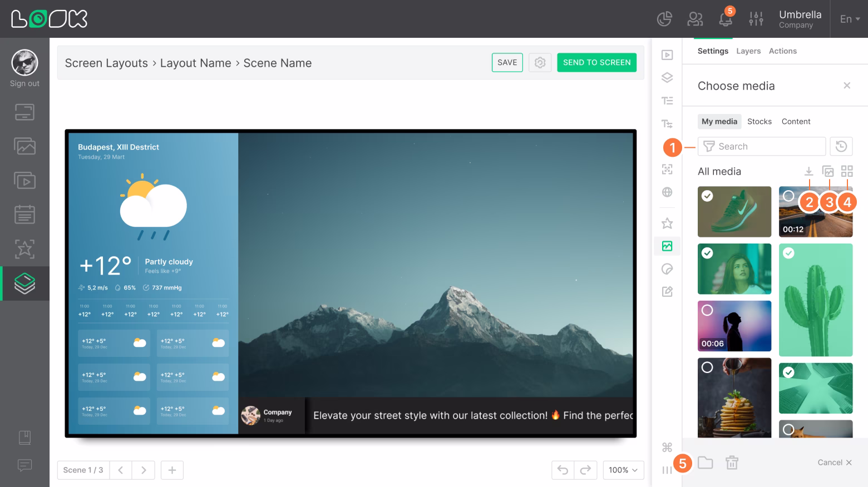Delete selected media with trash icon

pos(732,463)
